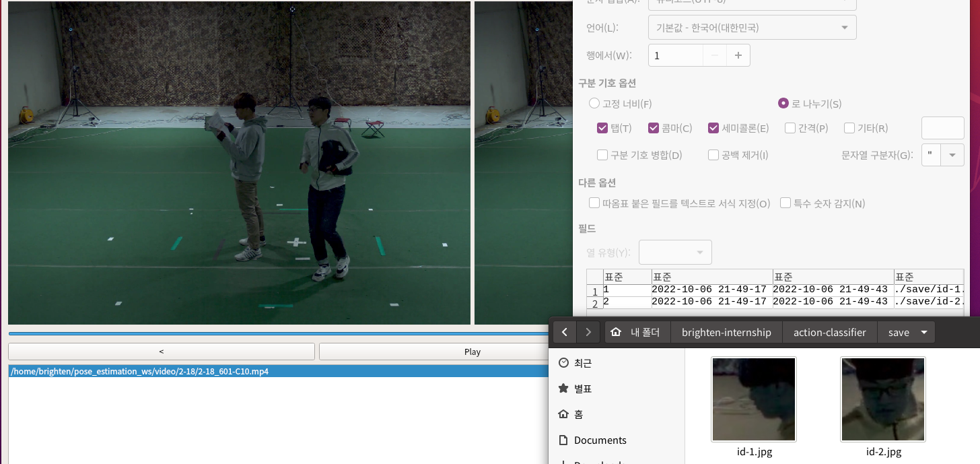Click 2022-10-06 21-49-43 cell in row 2

tap(833, 302)
